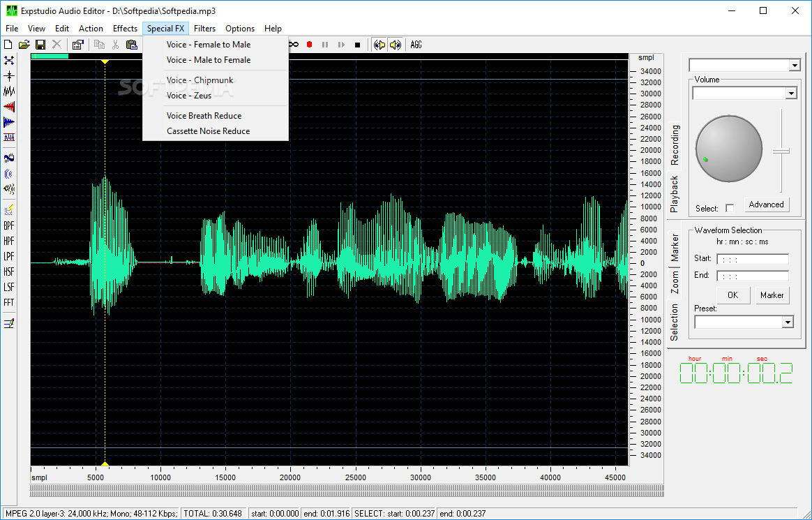Viewport: 812px width, 520px height.
Task: Stop playback with the black square button
Action: coord(357,45)
